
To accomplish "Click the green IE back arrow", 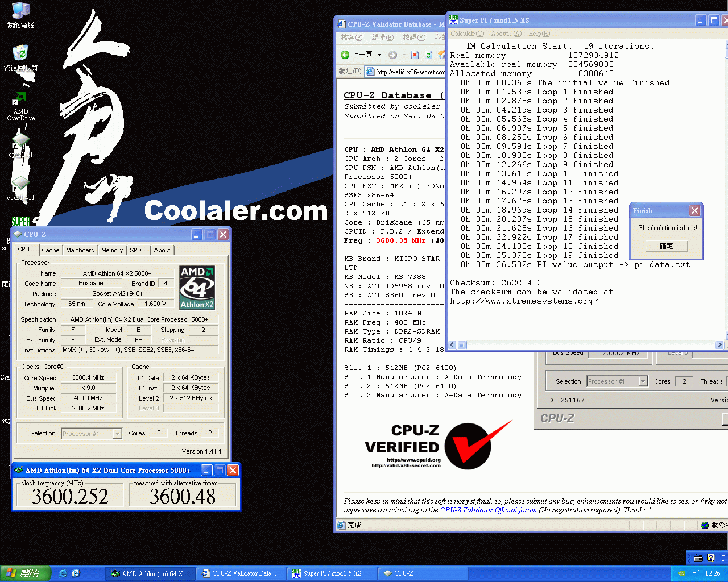I will [345, 55].
